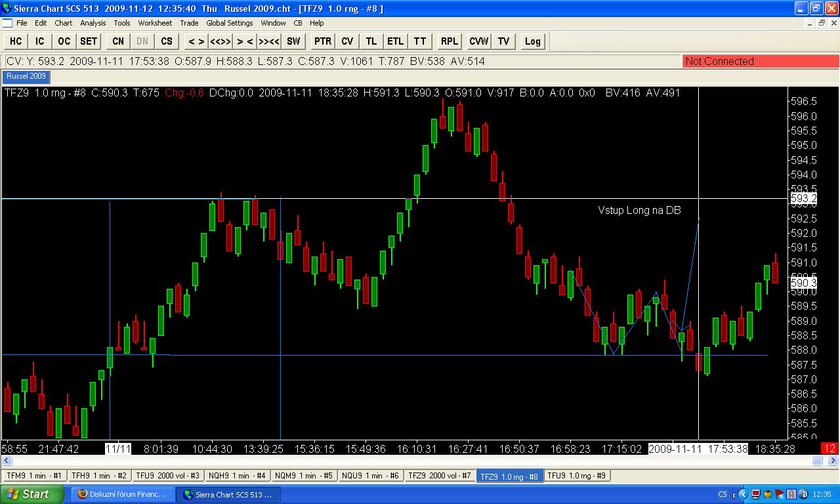Click the CN toolbar button

coord(118,41)
